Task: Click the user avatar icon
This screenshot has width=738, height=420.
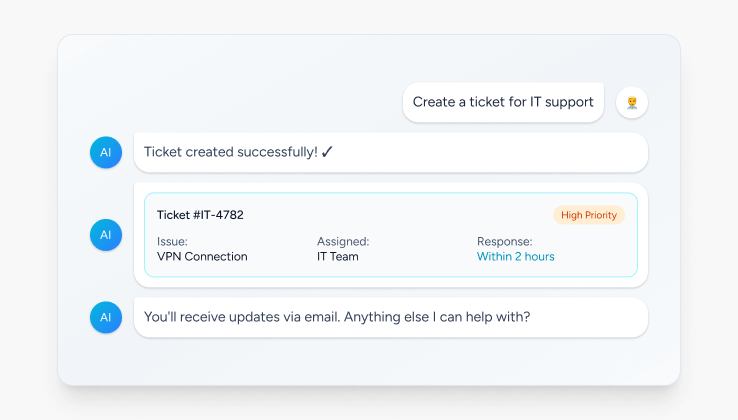Action: tap(632, 102)
